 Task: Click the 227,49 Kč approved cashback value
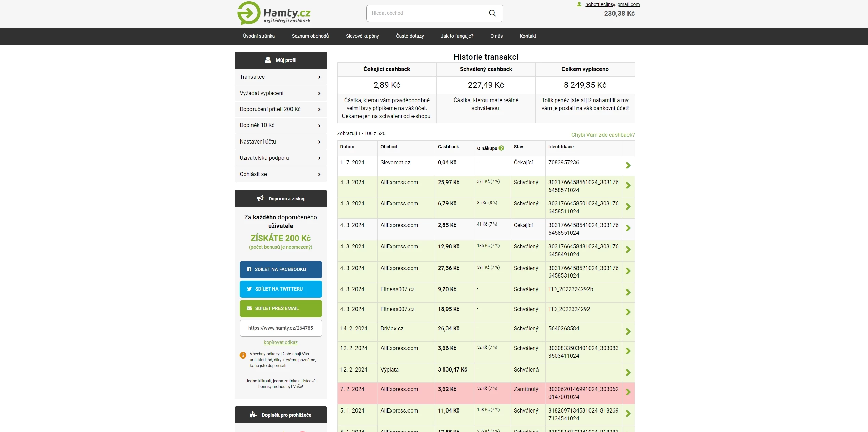[486, 85]
